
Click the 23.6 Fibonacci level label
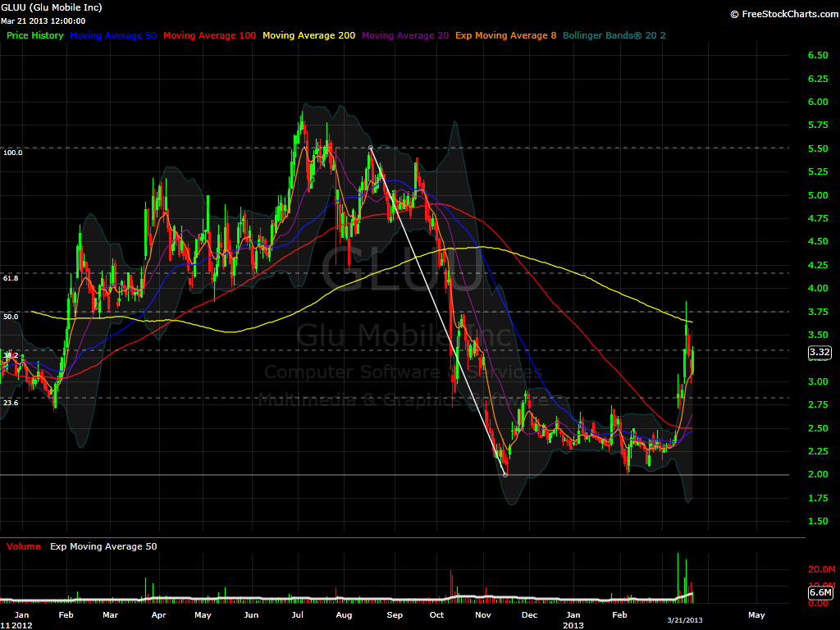11,403
